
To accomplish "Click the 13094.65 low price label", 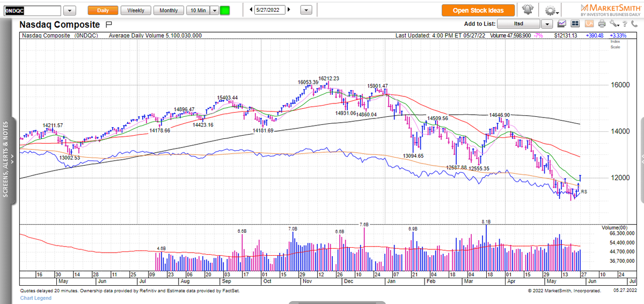I will pos(413,155).
